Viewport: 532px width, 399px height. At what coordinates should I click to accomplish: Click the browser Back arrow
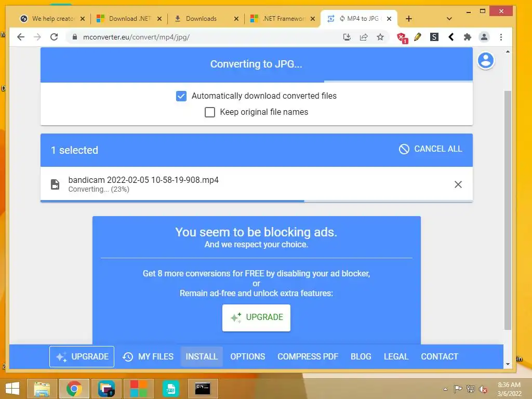[21, 37]
